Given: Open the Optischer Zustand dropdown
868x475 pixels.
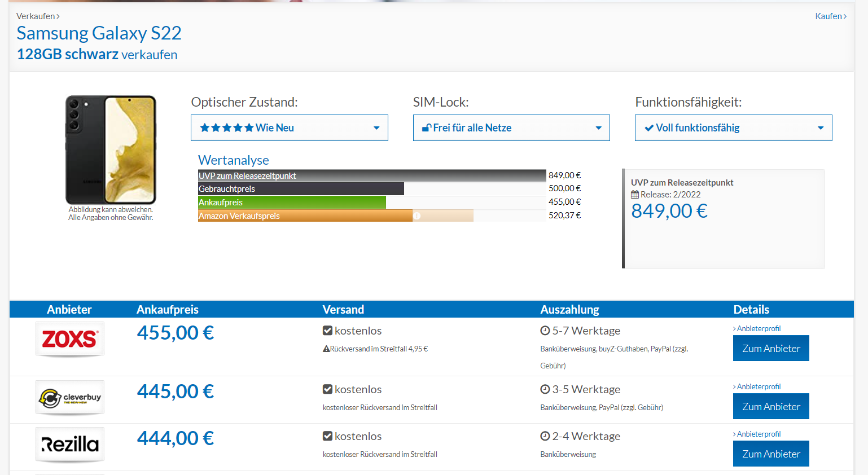Looking at the screenshot, I should [x=289, y=128].
